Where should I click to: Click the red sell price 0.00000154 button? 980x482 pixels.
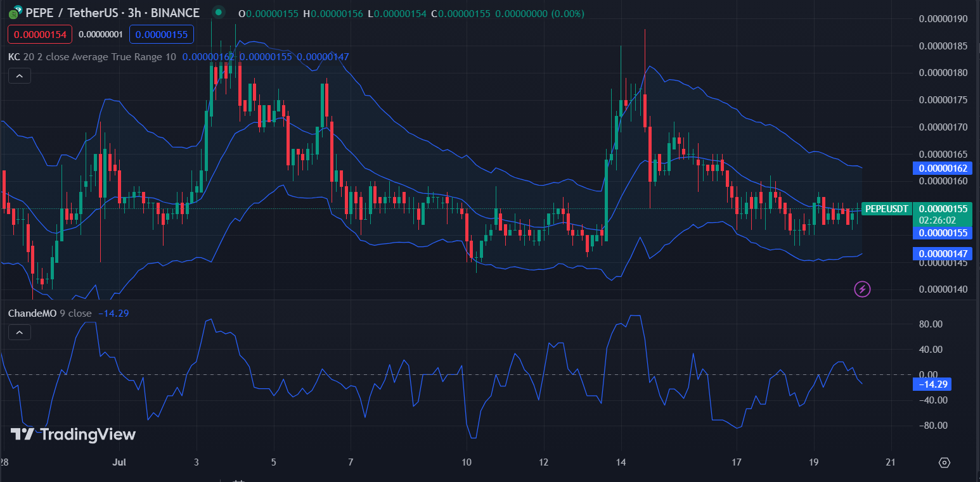40,34
